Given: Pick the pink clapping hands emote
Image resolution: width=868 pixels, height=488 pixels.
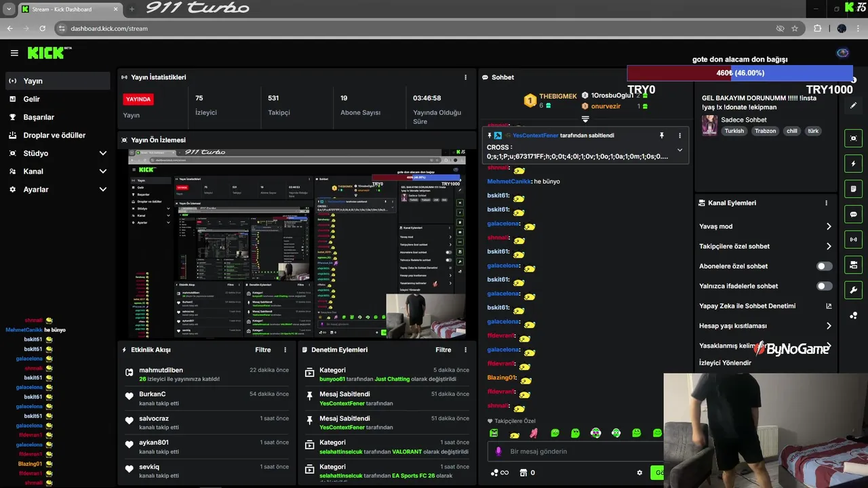Looking at the screenshot, I should pyautogui.click(x=534, y=433).
